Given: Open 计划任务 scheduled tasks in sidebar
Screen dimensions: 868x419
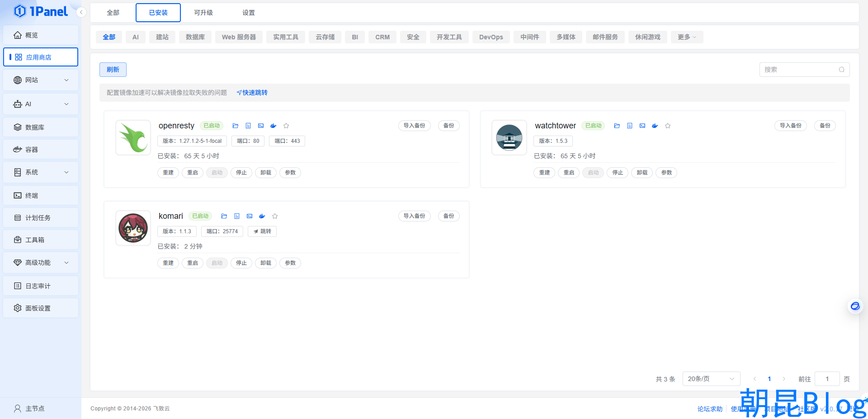Looking at the screenshot, I should point(41,217).
